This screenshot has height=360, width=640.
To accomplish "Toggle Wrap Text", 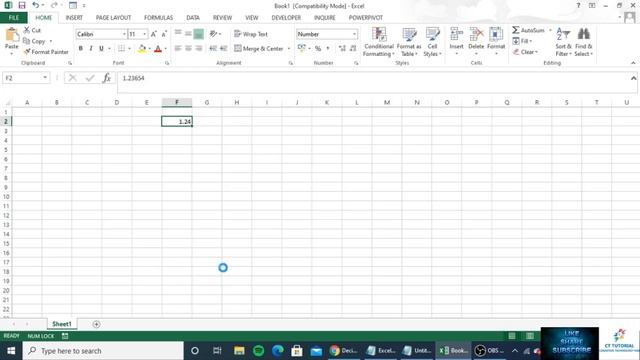I will click(251, 34).
